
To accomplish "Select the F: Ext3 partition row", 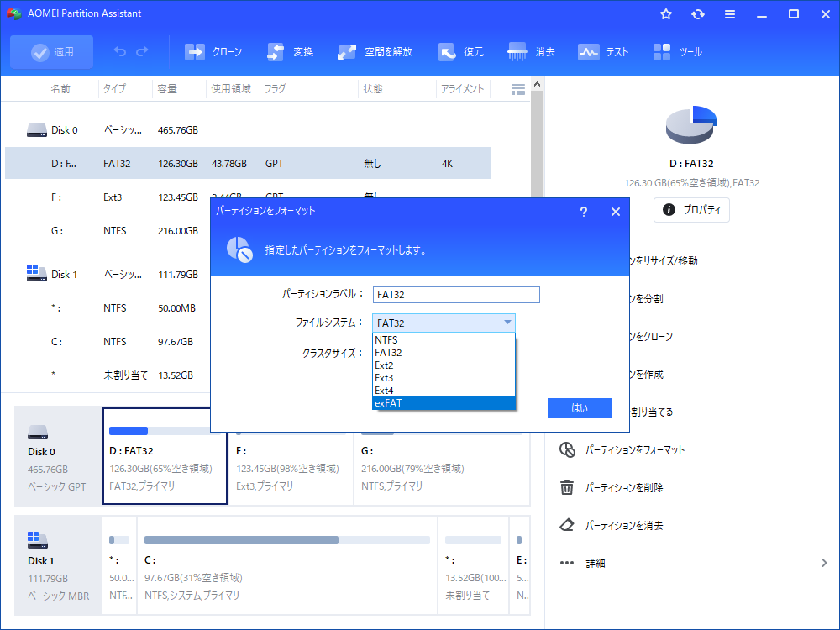I will (108, 197).
